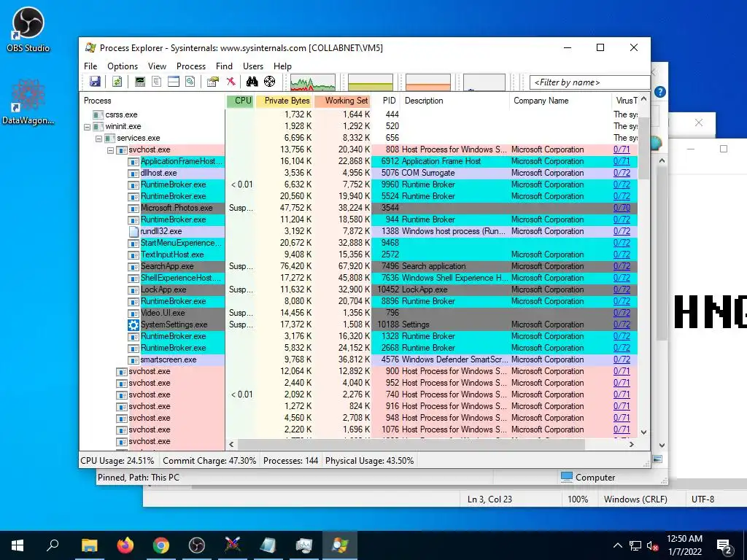Viewport: 747px width, 560px height.
Task: Click the OBS taskbar icon
Action: pos(197,545)
